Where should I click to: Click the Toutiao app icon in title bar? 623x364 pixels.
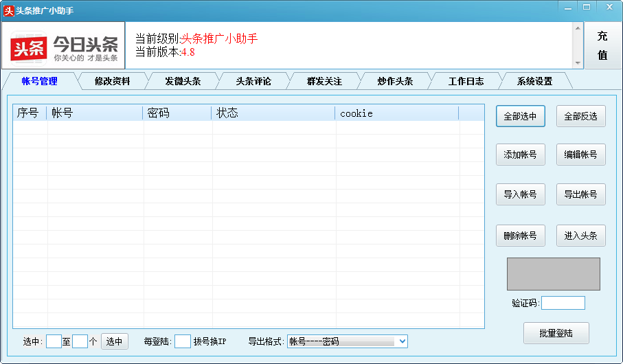pyautogui.click(x=8, y=11)
